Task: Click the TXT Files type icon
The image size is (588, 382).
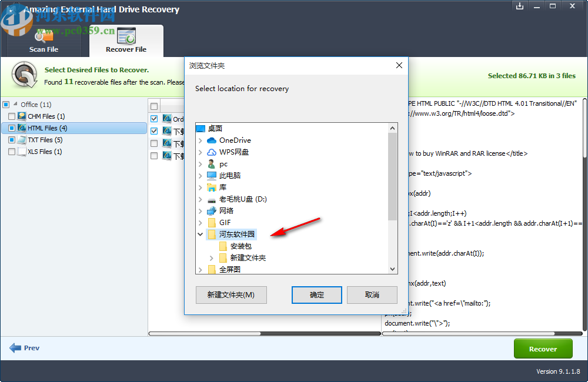Action: click(x=22, y=140)
